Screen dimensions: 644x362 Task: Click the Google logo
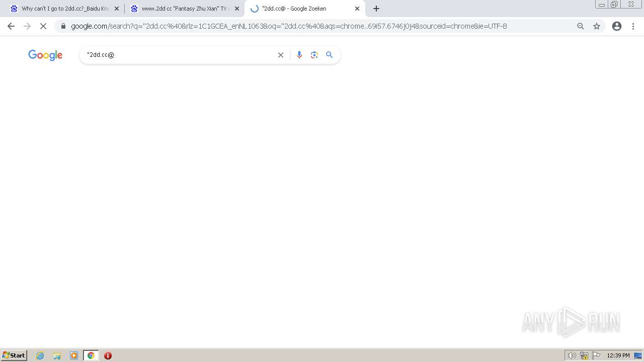click(45, 55)
